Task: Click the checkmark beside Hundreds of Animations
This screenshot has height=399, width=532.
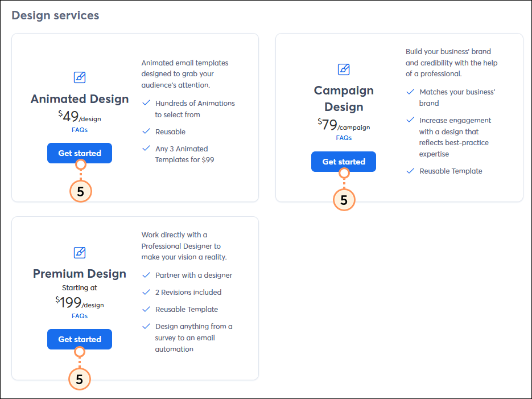Action: tap(146, 103)
